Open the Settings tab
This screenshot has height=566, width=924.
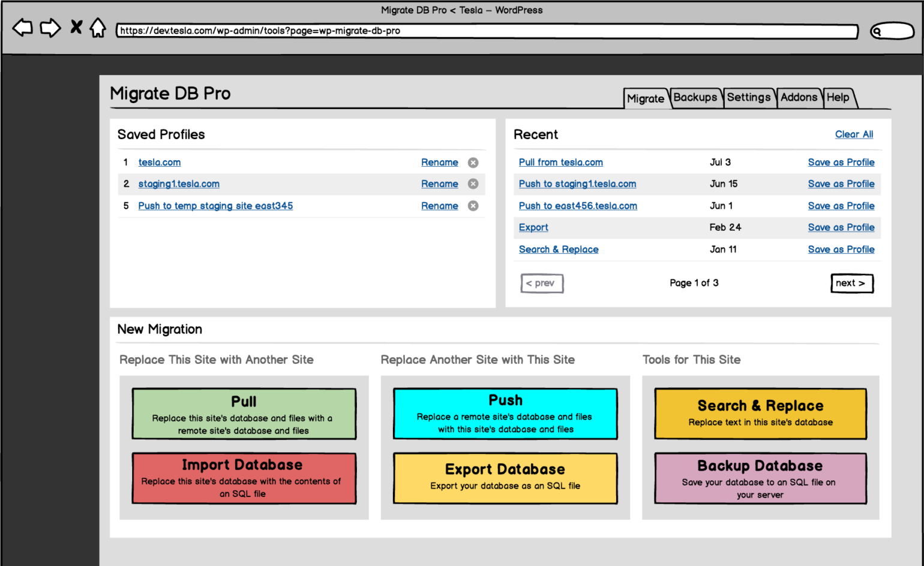(749, 98)
